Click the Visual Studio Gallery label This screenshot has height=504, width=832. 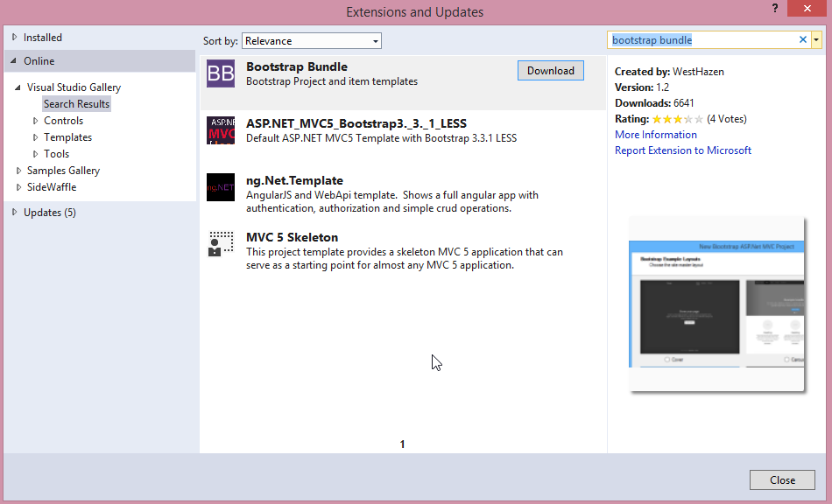coord(74,87)
